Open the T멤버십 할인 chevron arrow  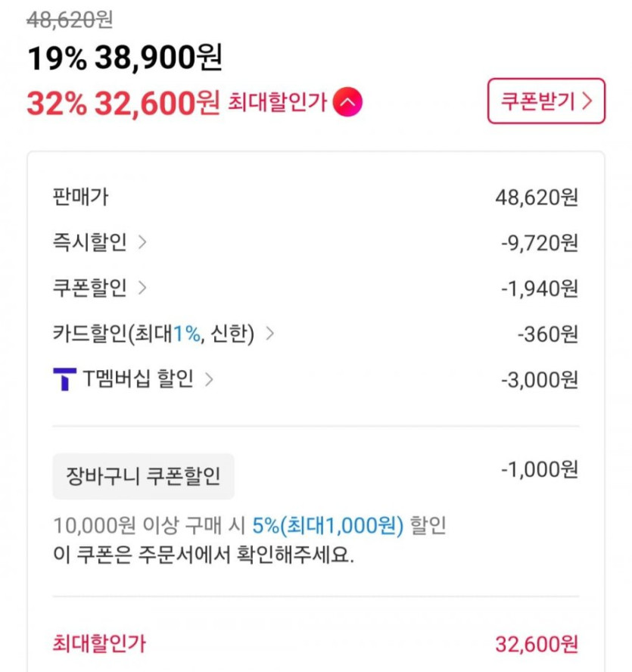point(209,379)
